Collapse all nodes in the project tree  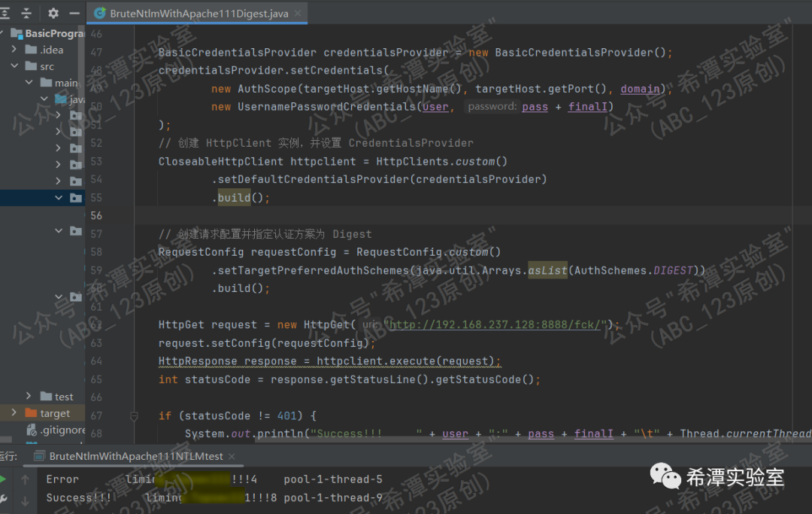point(26,13)
